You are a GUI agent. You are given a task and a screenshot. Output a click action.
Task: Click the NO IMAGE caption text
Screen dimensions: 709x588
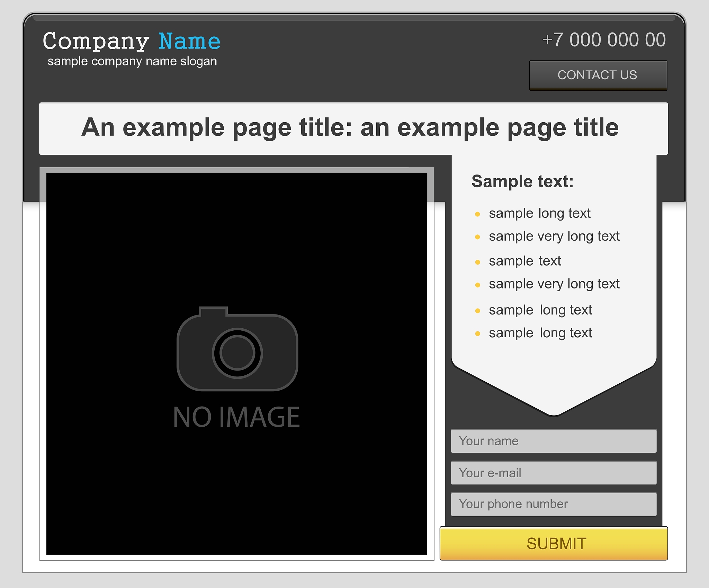tap(236, 417)
